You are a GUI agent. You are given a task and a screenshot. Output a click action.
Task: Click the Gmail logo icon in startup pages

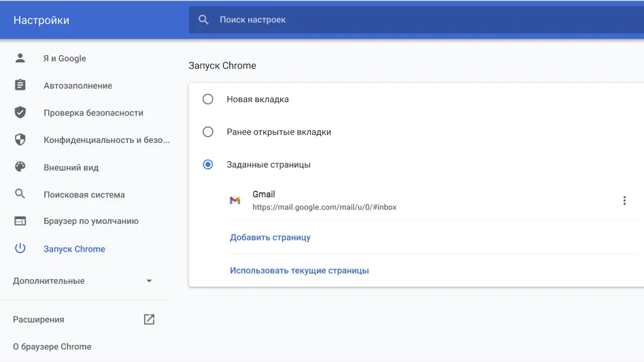click(235, 200)
